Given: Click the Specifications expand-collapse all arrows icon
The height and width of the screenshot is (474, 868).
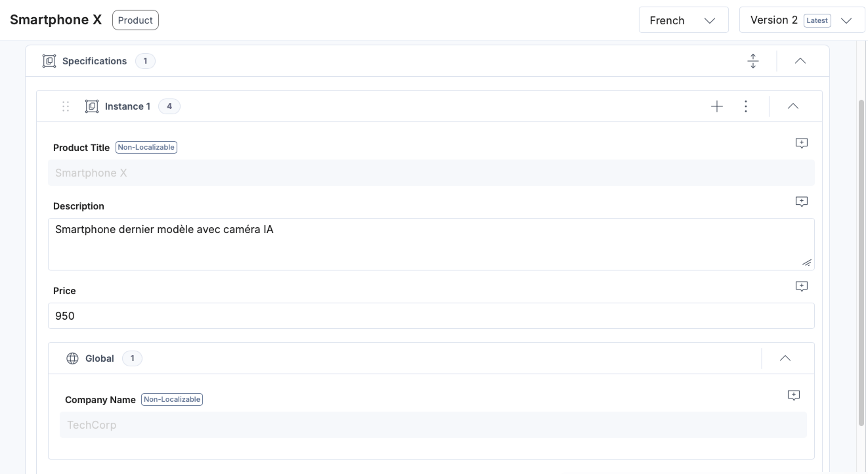Looking at the screenshot, I should point(753,61).
